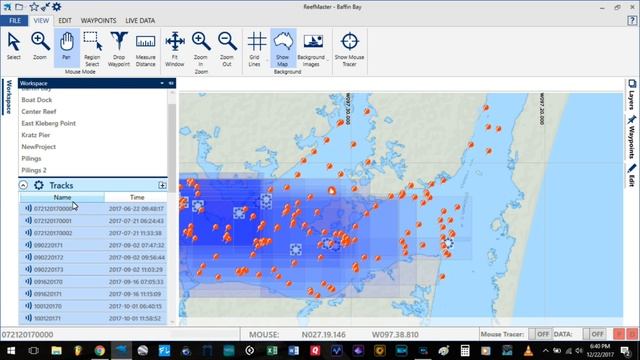The image size is (640, 360).
Task: Toggle DATA OFF switch
Action: (x=595, y=334)
